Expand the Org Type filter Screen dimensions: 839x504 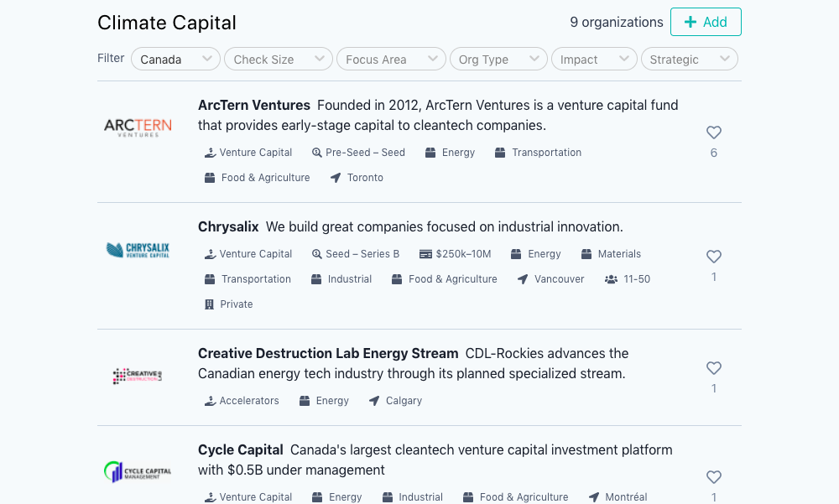498,59
